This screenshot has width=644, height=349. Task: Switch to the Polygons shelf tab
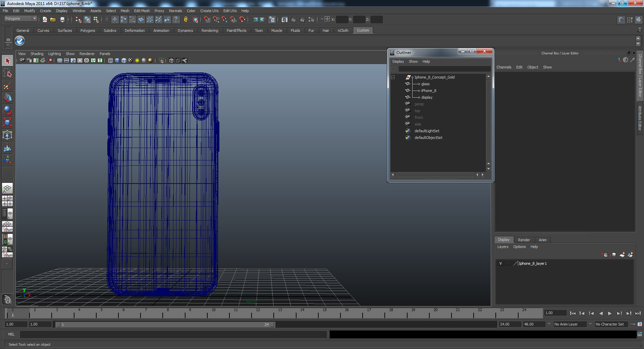(x=88, y=31)
